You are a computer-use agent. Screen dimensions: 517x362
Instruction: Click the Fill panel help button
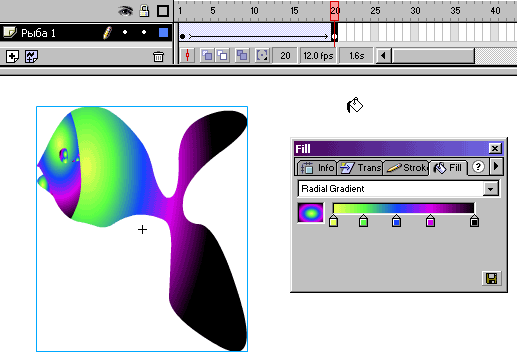478,167
